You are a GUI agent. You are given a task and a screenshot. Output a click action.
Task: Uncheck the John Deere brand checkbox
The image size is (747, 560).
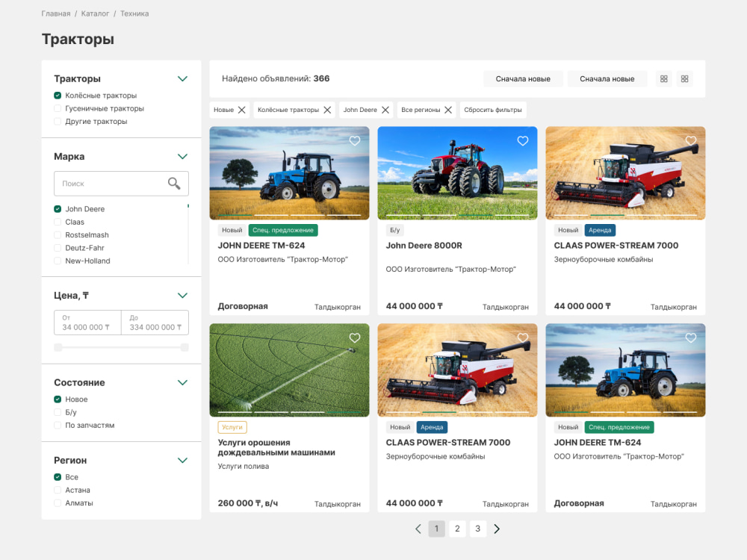pos(58,209)
